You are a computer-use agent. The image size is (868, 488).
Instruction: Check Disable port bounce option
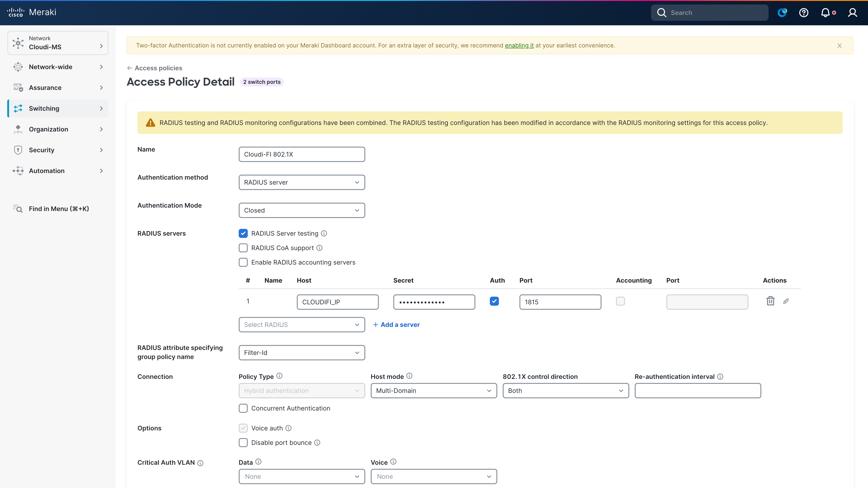243,443
